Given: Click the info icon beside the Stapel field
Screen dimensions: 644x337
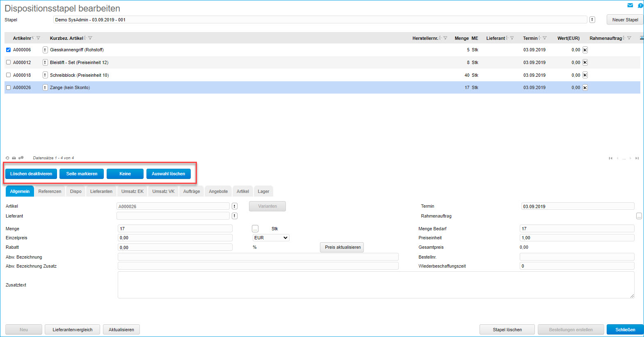Looking at the screenshot, I should pos(592,20).
